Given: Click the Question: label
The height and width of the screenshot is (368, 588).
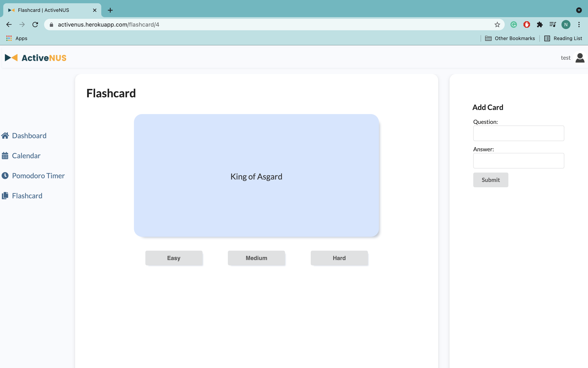Looking at the screenshot, I should pyautogui.click(x=486, y=122).
